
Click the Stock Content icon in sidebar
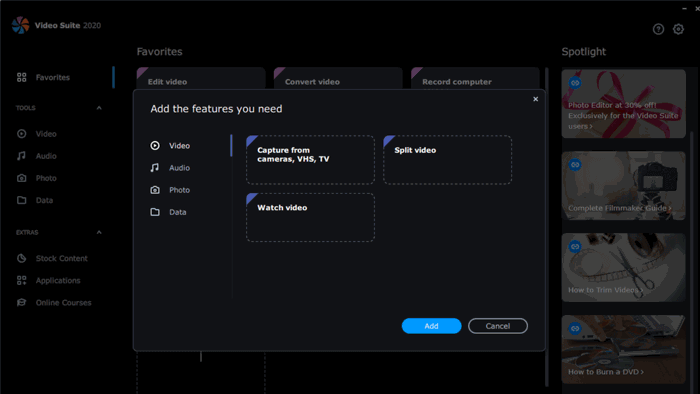21,258
